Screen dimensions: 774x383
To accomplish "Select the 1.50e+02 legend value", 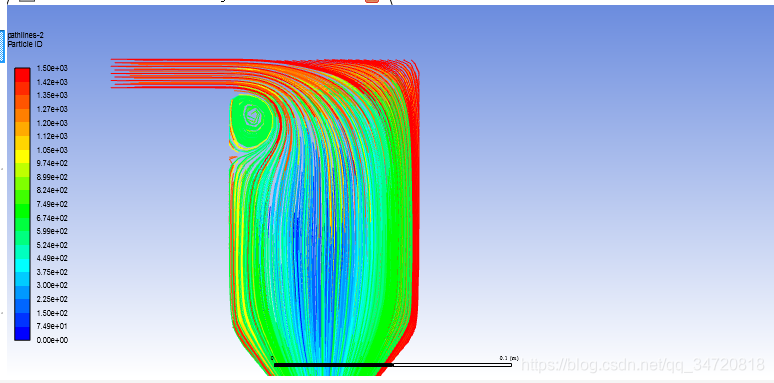I will pos(52,313).
